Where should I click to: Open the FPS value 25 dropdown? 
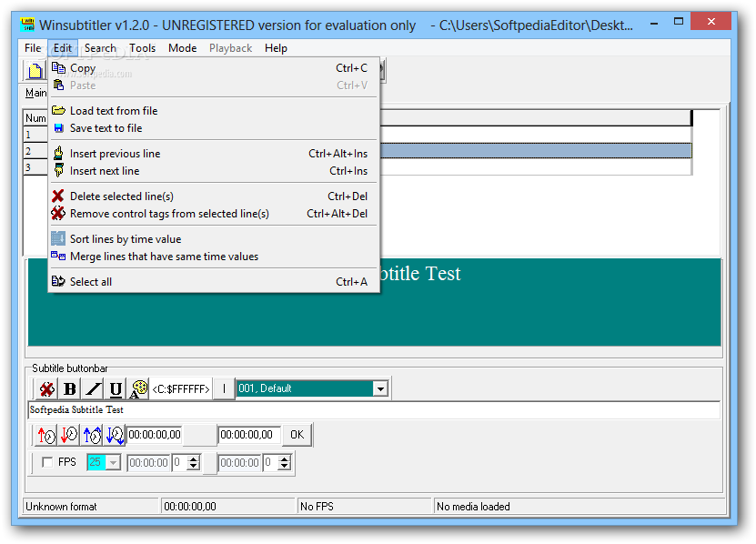click(x=113, y=462)
